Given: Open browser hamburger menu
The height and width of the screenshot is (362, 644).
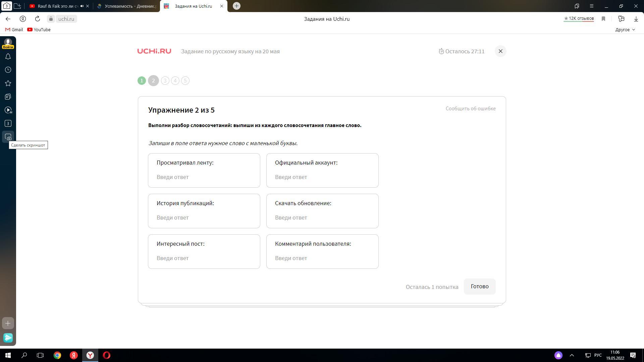Looking at the screenshot, I should click(592, 6).
